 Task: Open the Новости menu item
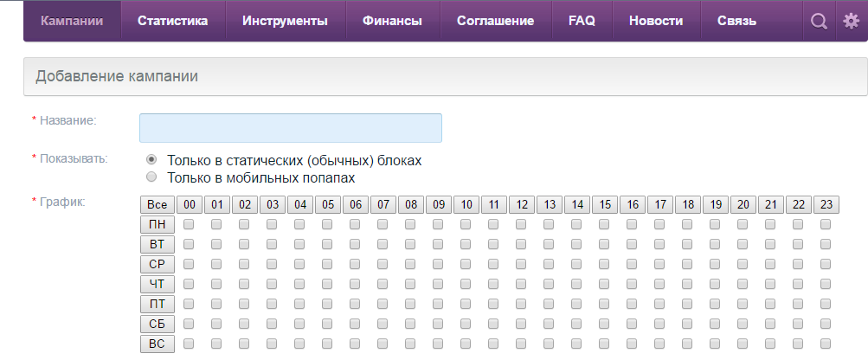click(x=656, y=21)
